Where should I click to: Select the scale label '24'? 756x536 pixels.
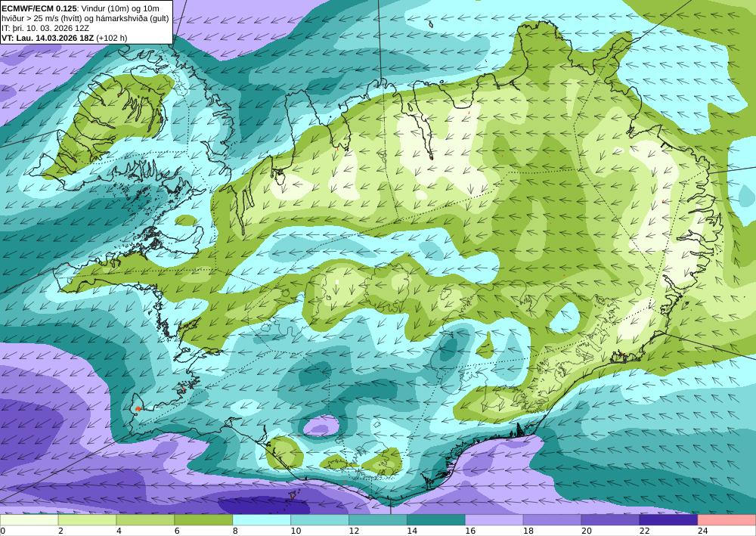pos(702,531)
